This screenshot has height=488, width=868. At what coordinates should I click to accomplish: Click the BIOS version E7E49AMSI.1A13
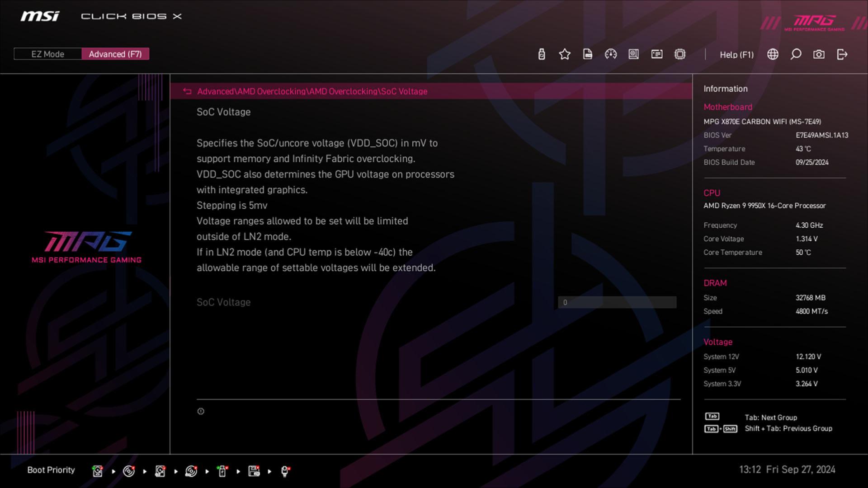tap(822, 135)
